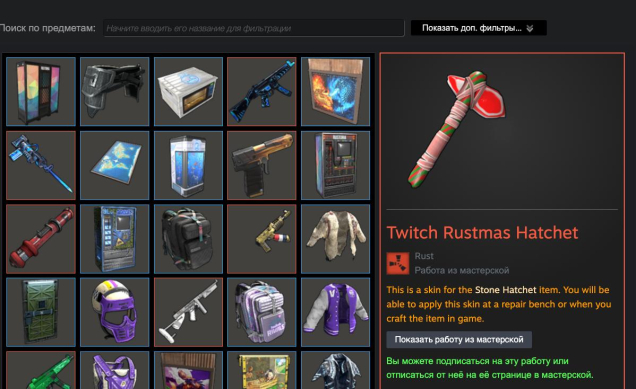Select the purple varsity jacket item
This screenshot has width=636, height=389.
[x=335, y=312]
